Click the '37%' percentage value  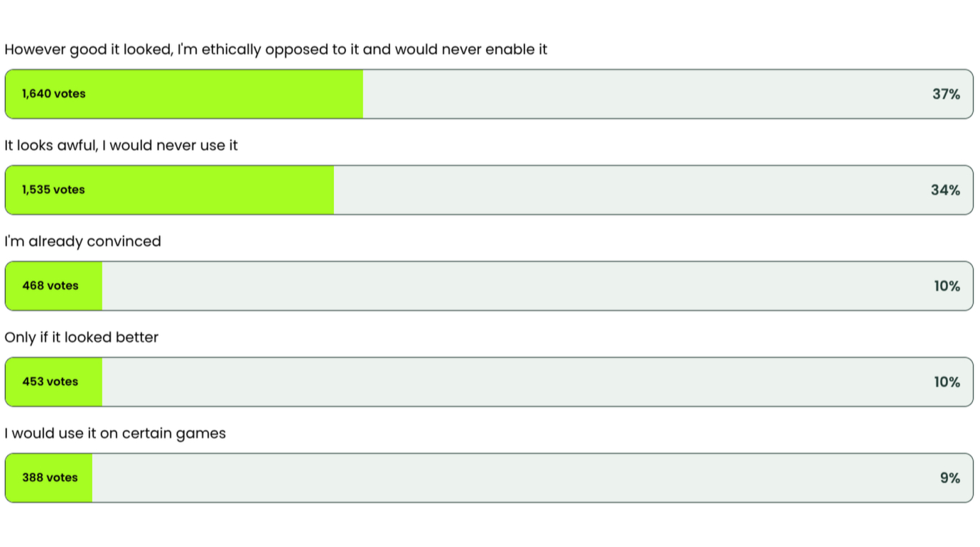(946, 94)
